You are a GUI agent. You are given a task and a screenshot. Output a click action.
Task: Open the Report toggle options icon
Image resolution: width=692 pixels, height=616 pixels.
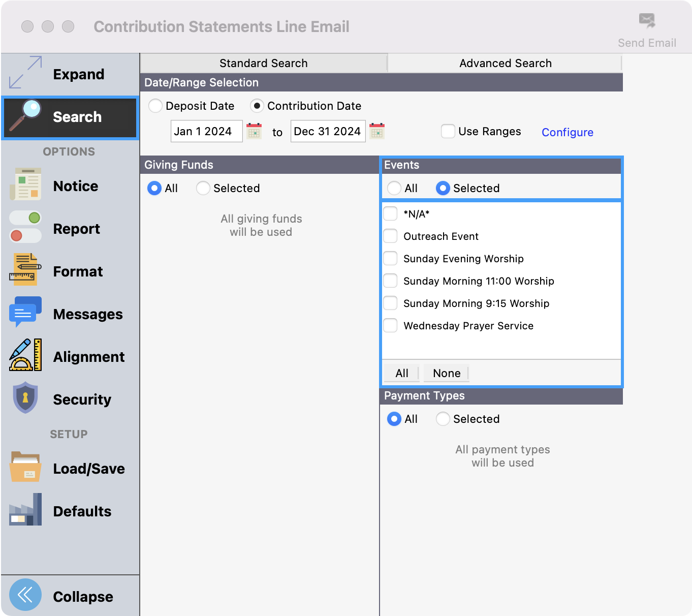click(x=25, y=227)
